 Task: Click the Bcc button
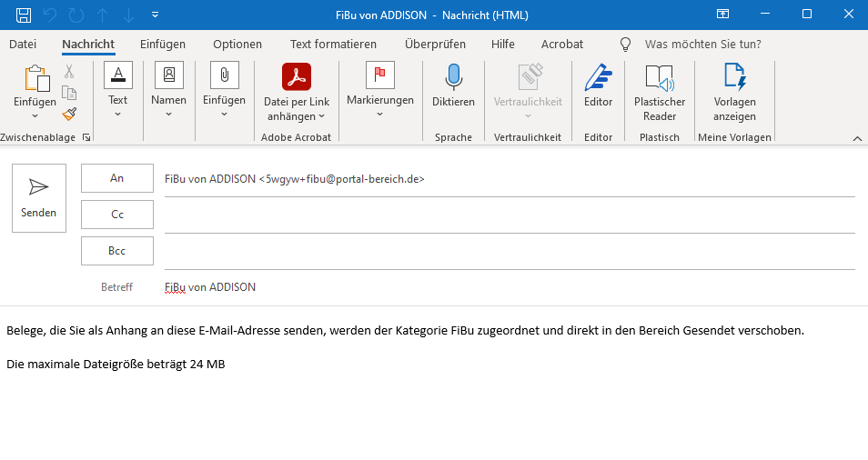tap(117, 251)
